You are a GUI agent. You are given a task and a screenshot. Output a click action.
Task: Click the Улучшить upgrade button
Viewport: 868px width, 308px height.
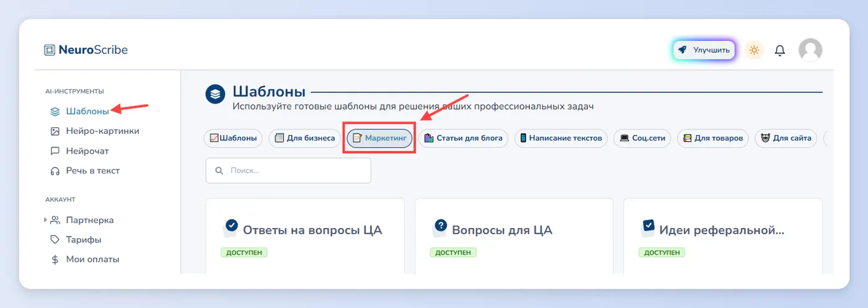click(x=704, y=50)
